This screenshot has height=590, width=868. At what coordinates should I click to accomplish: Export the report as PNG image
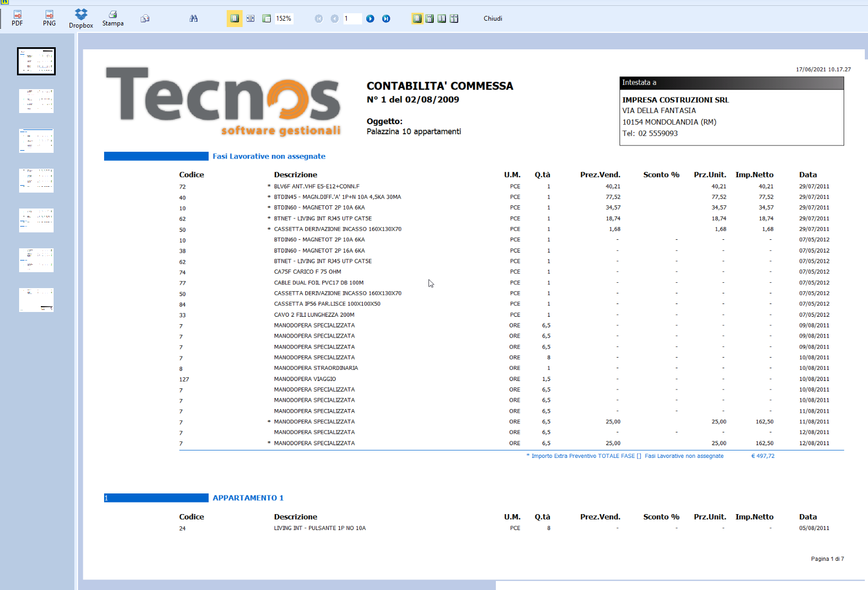[49, 18]
